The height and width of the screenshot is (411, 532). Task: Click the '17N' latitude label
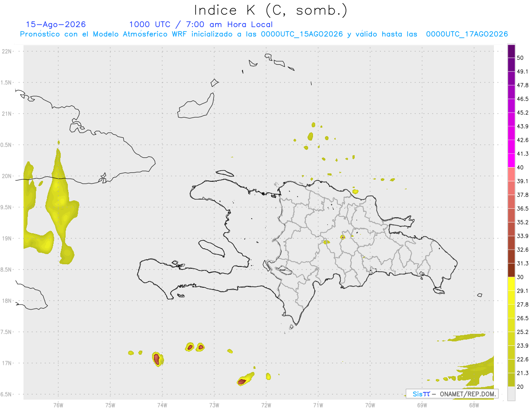tap(7, 363)
